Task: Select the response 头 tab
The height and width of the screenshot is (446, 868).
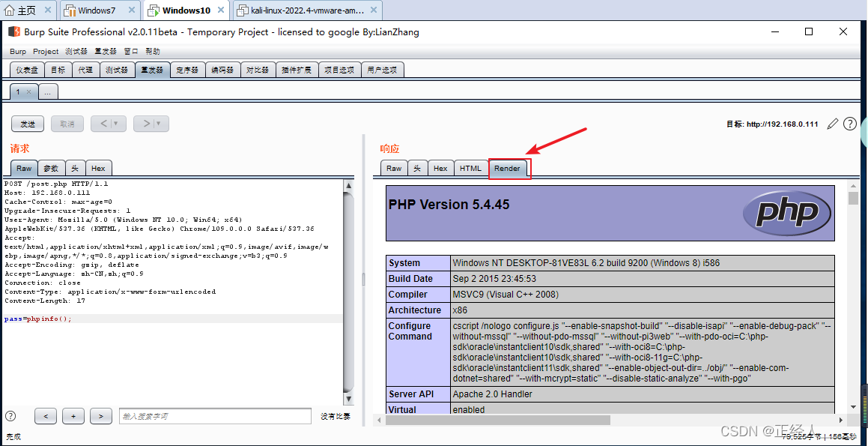Action: click(x=417, y=169)
